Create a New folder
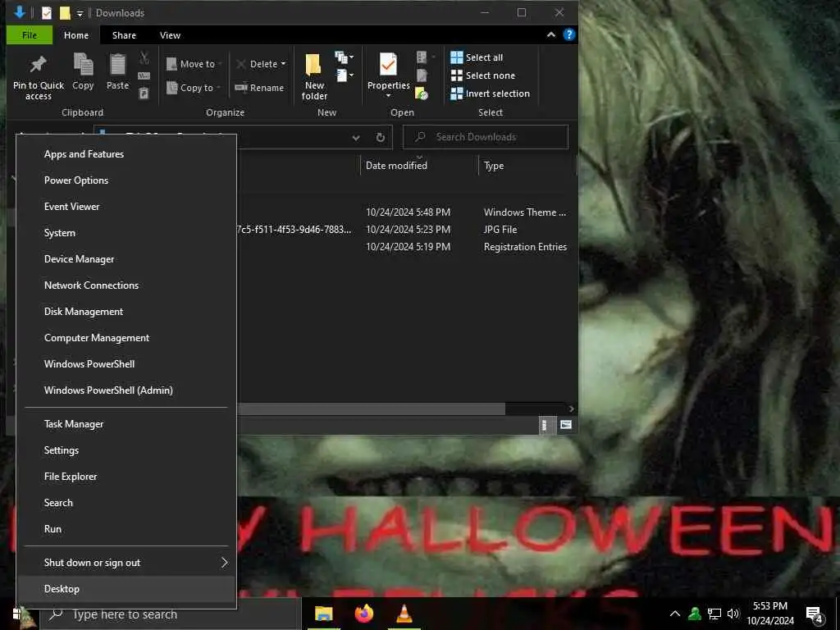Screen dimensions: 840x630 point(314,76)
